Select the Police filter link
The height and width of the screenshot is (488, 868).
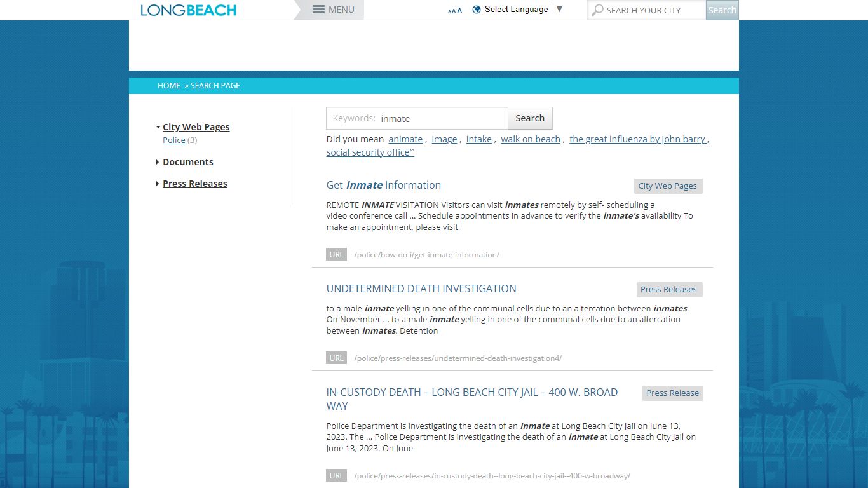coord(174,140)
